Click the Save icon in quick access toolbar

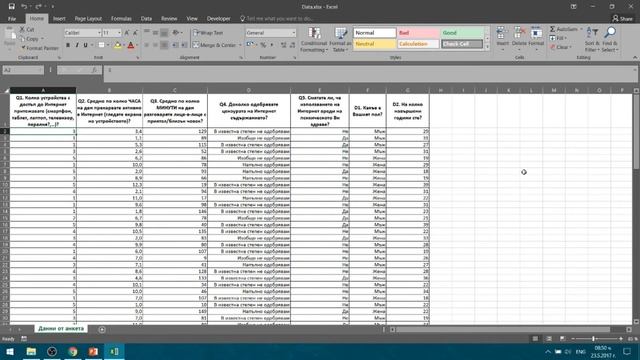click(x=11, y=6)
